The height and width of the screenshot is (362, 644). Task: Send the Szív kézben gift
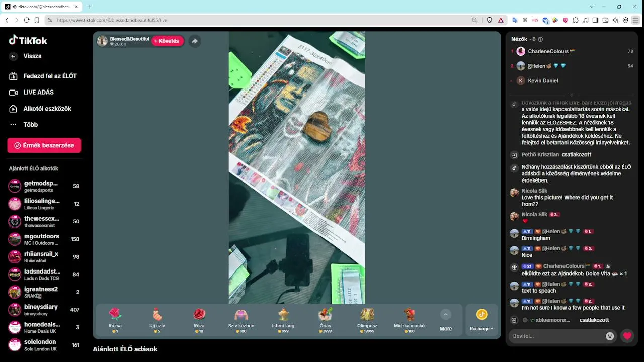(241, 321)
